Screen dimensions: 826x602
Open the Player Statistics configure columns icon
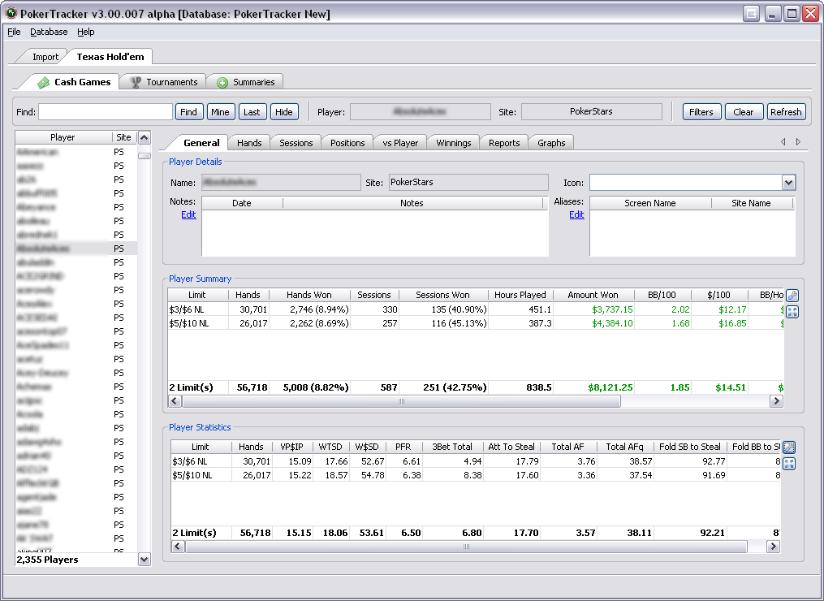(x=789, y=448)
